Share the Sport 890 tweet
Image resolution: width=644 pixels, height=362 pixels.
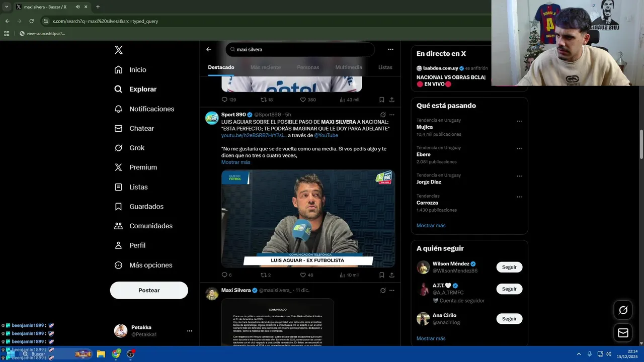392,275
